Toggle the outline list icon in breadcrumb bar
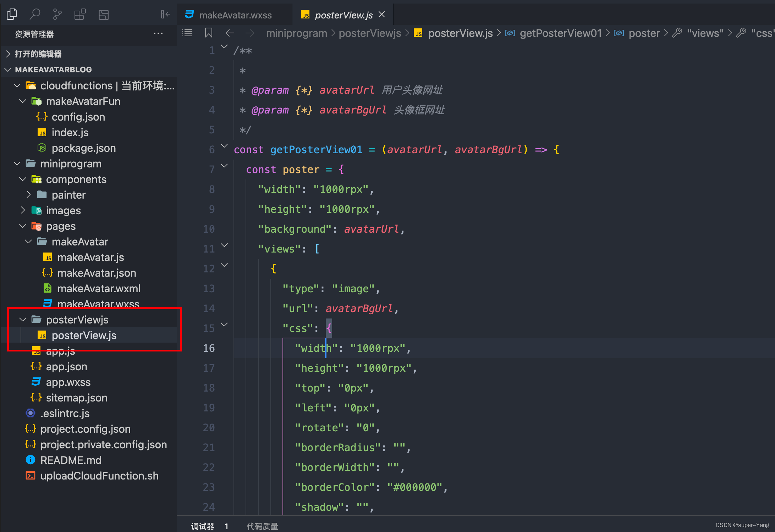Image resolution: width=775 pixels, height=532 pixels. pos(187,33)
